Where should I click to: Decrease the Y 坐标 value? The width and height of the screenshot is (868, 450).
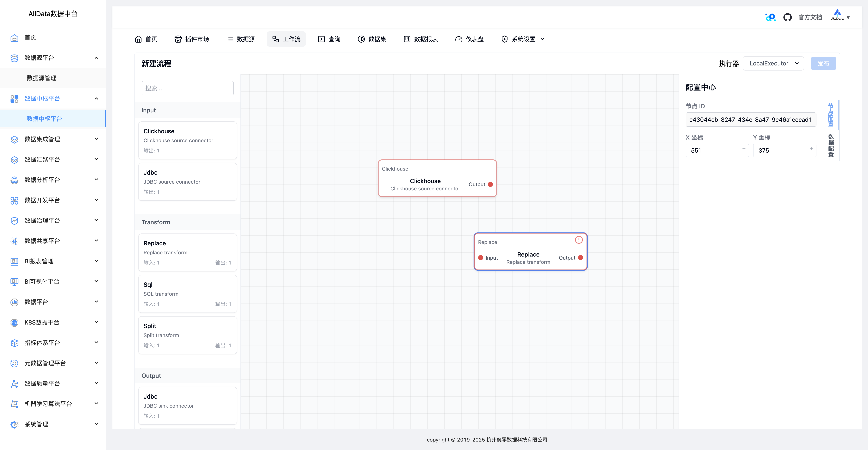pyautogui.click(x=811, y=153)
